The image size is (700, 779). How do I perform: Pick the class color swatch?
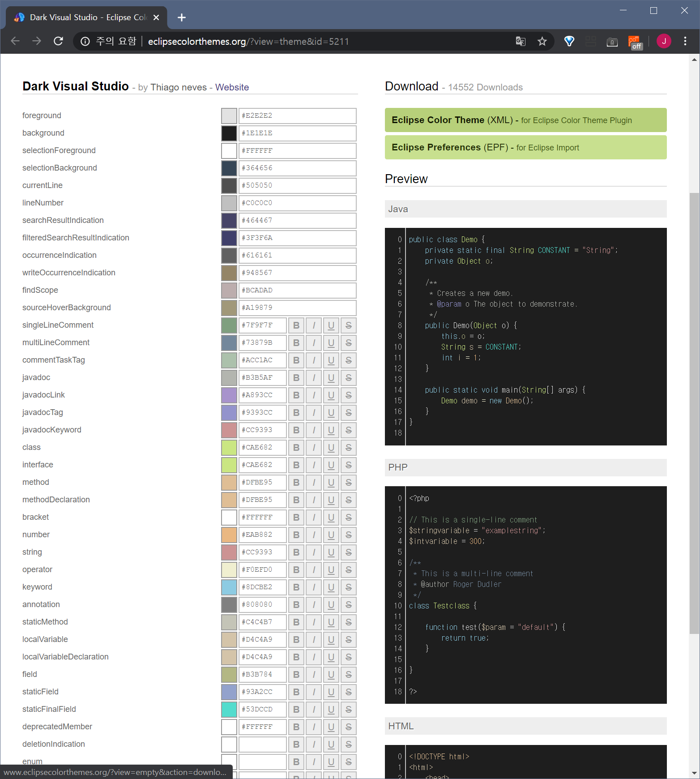[229, 448]
